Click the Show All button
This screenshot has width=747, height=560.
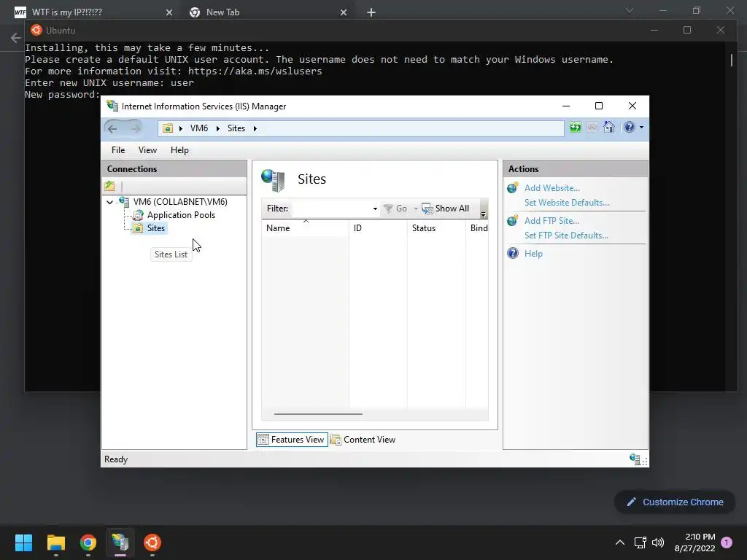point(446,209)
